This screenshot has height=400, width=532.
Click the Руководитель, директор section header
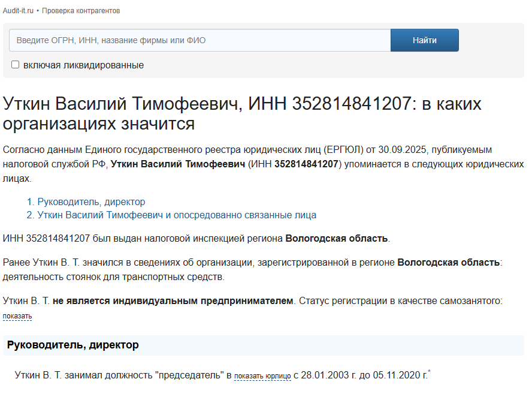tap(73, 345)
